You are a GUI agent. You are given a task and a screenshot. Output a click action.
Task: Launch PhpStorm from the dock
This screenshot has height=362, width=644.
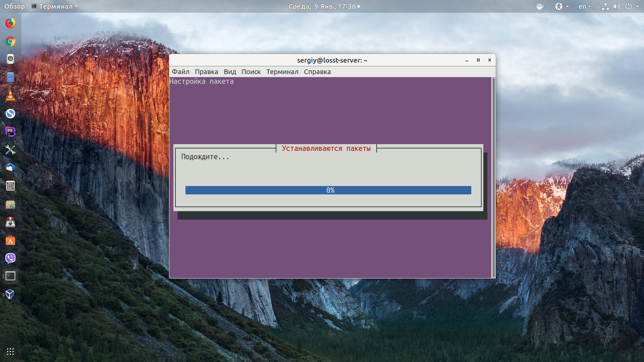[x=10, y=132]
